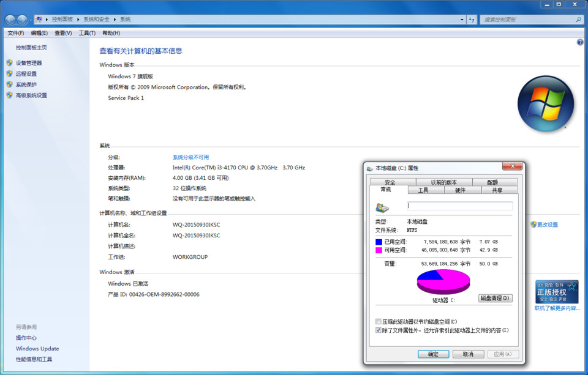Click the search magnifier icon
This screenshot has width=588, height=375.
(x=579, y=20)
